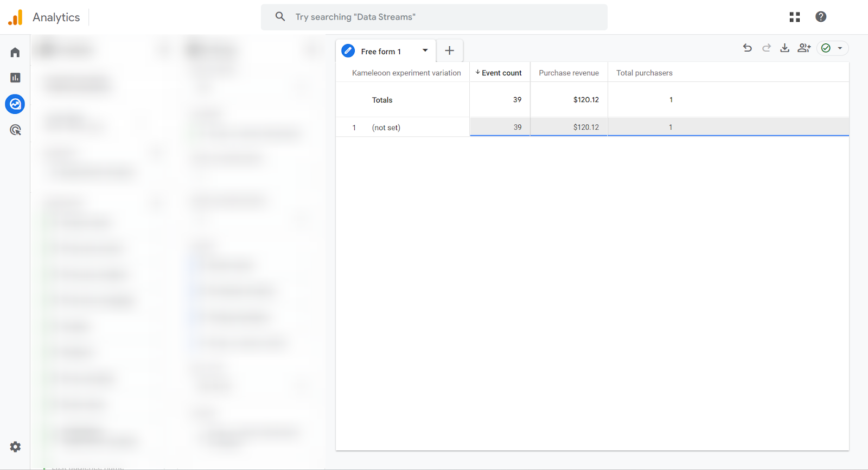Add a new tab with plus button
868x470 pixels.
pyautogui.click(x=449, y=50)
